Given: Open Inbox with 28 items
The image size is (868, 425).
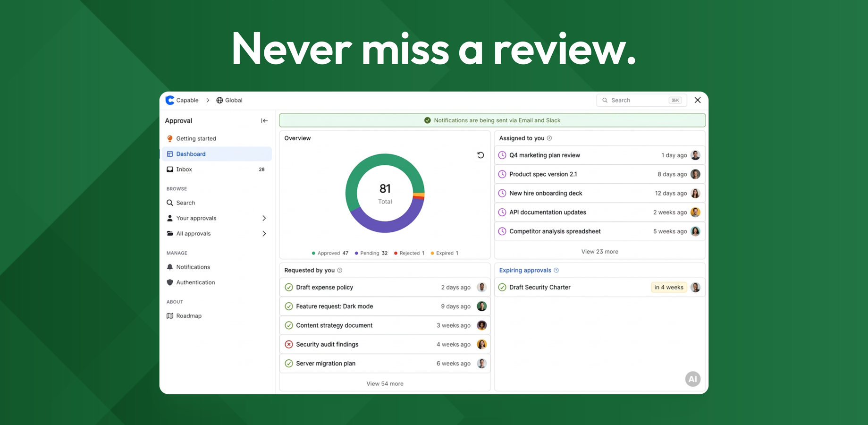Looking at the screenshot, I should click(x=217, y=169).
